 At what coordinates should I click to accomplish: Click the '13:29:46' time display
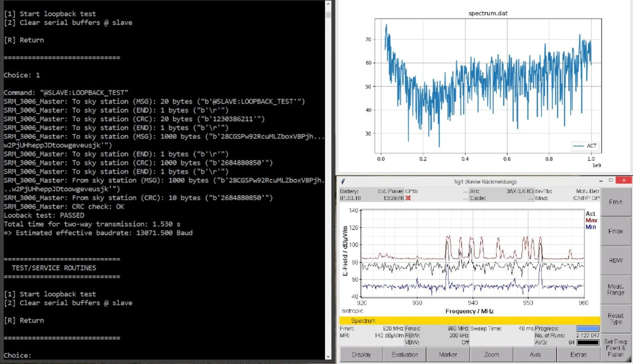[x=394, y=198]
